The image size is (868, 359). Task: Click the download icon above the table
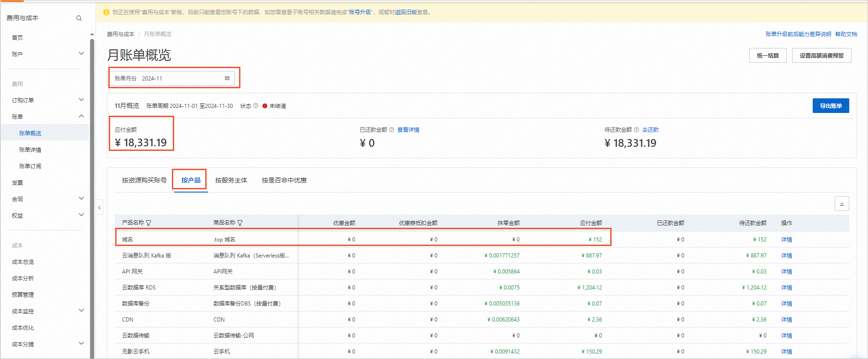pos(842,204)
